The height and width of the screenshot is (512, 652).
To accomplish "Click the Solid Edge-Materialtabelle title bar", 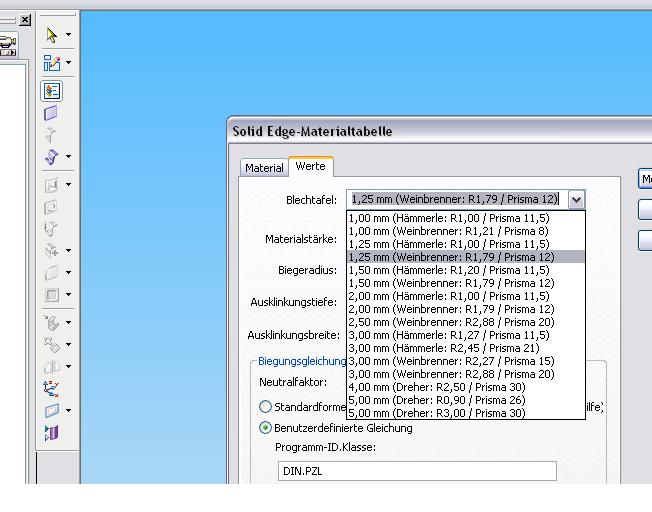I will coord(440,131).
